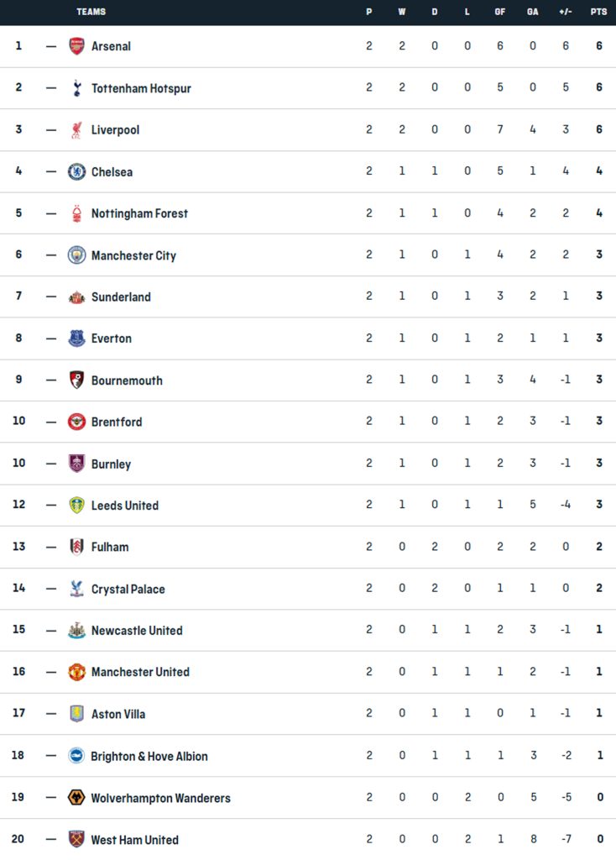This screenshot has height=860, width=616.
Task: Click the Wolverhampton Wanderers wolf logo
Action: click(x=76, y=798)
